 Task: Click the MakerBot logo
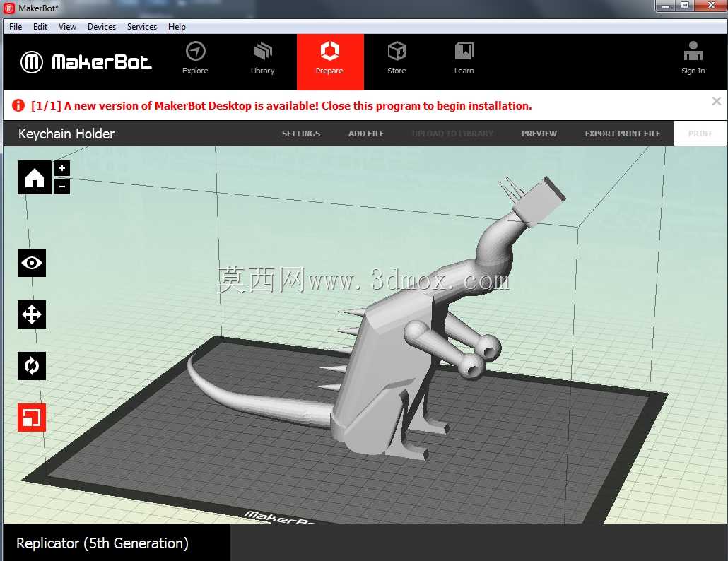click(x=86, y=61)
